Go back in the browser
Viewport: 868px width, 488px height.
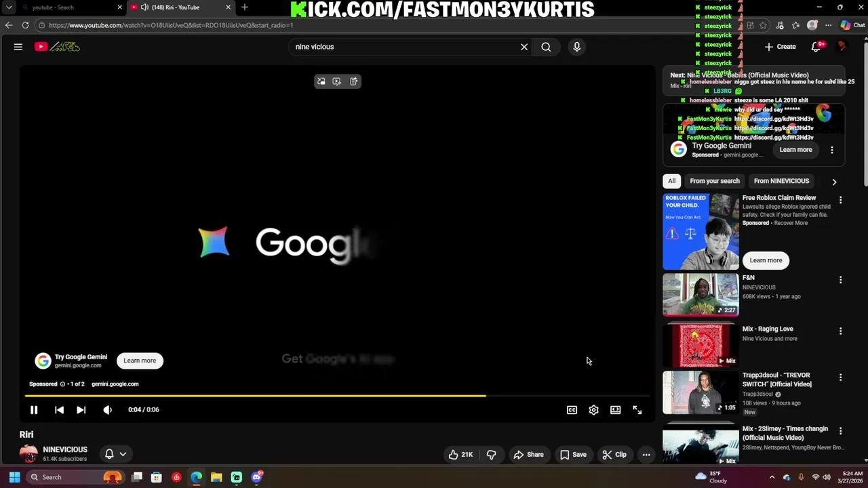[x=9, y=25]
